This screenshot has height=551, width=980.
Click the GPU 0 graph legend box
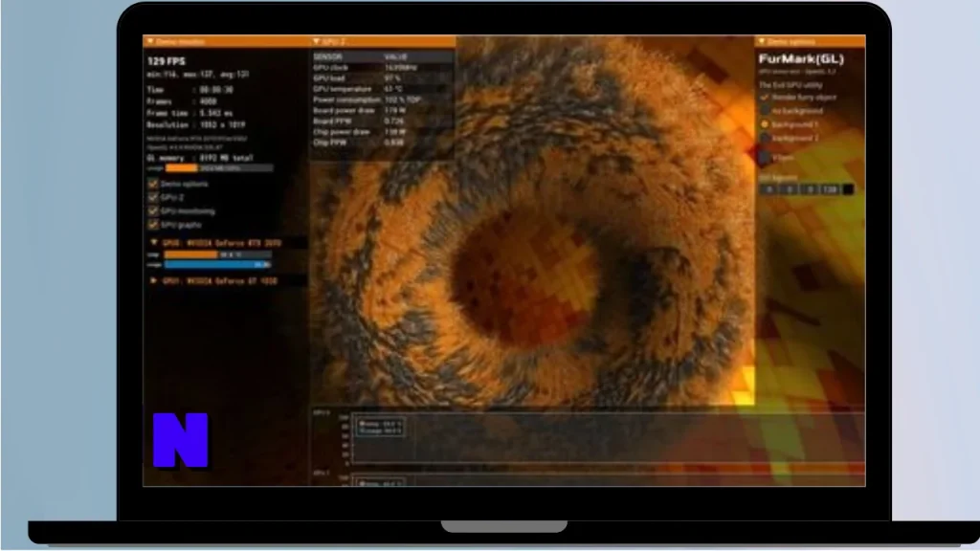click(x=381, y=428)
